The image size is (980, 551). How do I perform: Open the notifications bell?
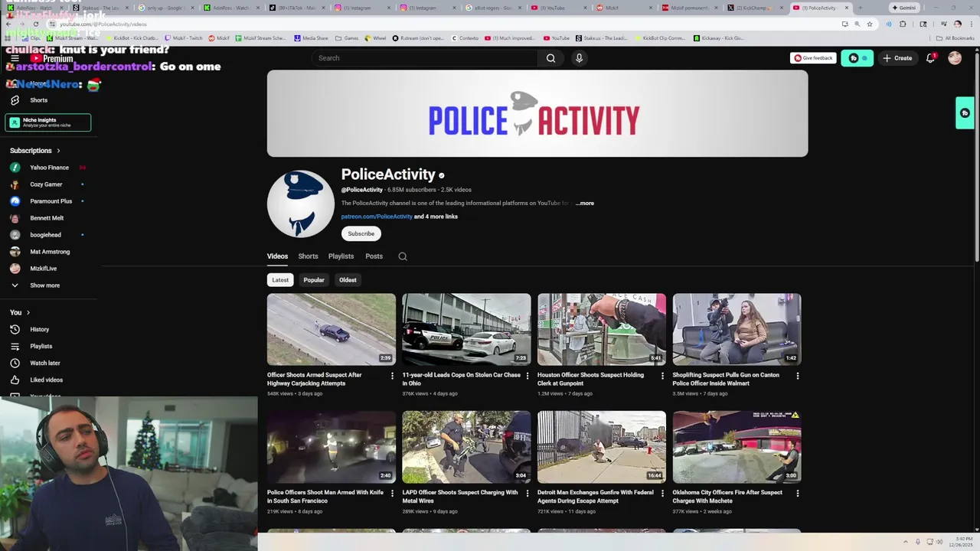(930, 58)
